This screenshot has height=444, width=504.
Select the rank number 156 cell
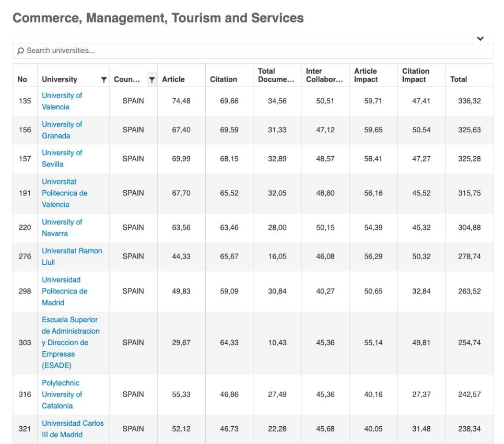25,130
